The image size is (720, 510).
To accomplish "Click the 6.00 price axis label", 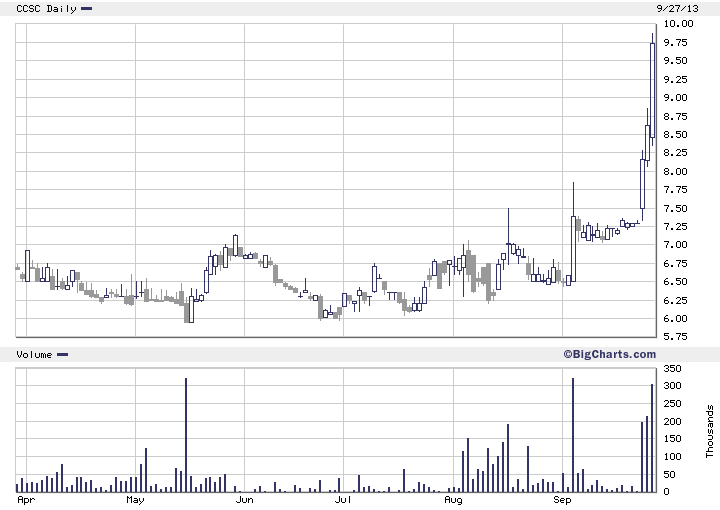I will click(x=675, y=319).
